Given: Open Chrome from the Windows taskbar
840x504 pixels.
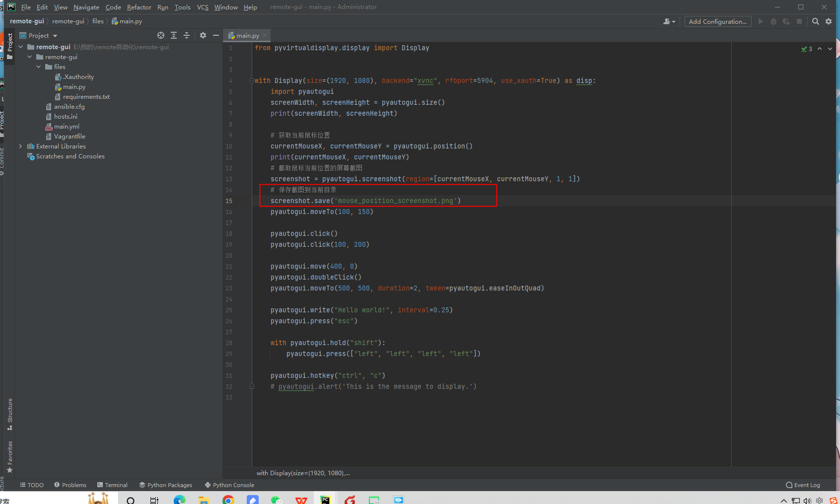Looking at the screenshot, I should [x=228, y=500].
